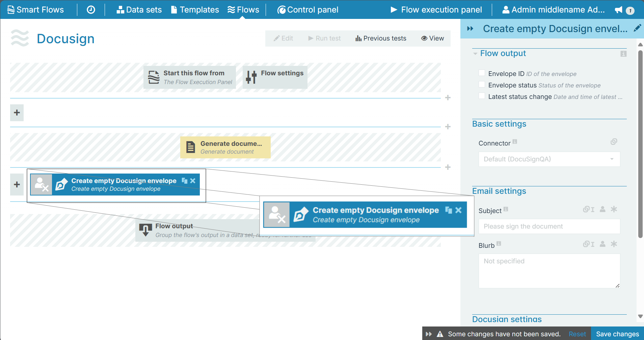Open the announcements megaphone icon with notification badge
The height and width of the screenshot is (340, 644).
point(619,10)
